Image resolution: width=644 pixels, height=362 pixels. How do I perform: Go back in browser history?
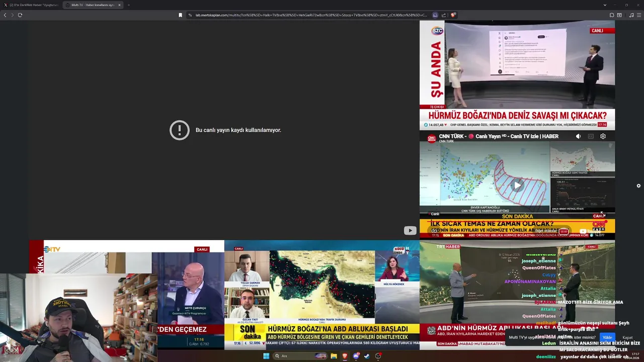coord(5,15)
